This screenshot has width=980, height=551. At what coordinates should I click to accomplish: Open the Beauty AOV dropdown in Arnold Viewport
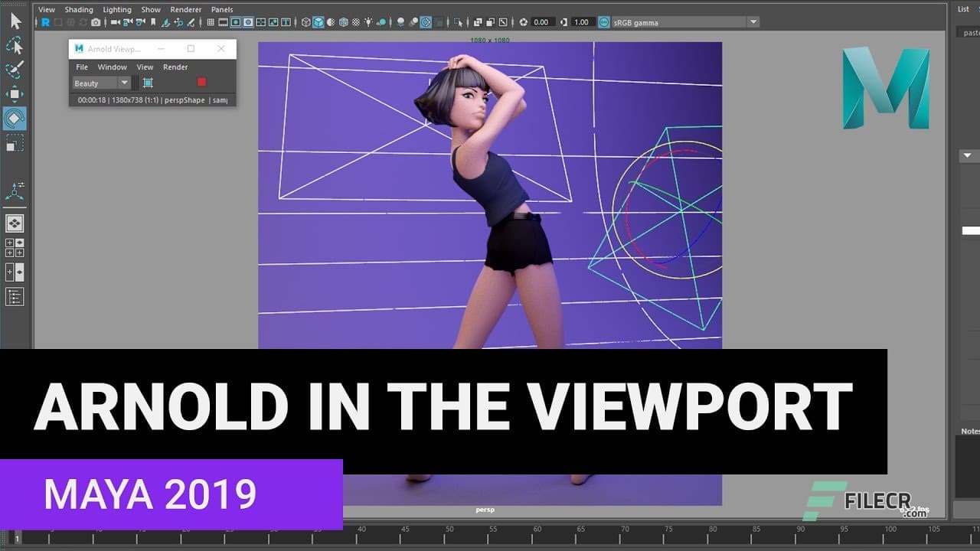[122, 83]
